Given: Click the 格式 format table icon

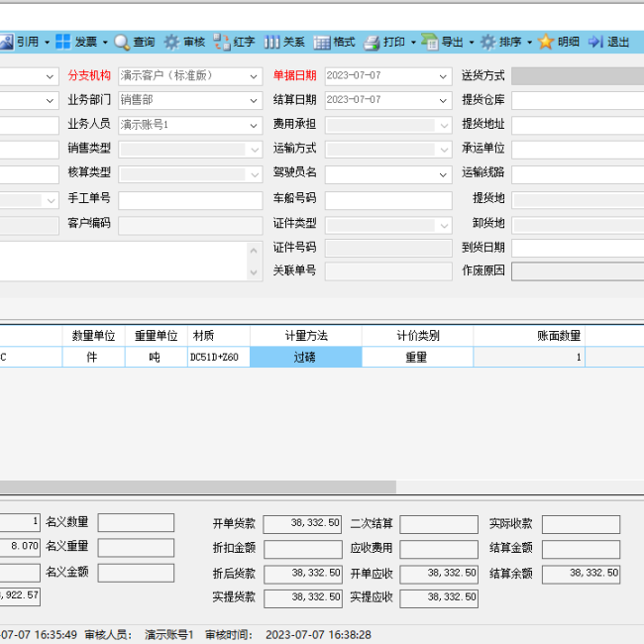Looking at the screenshot, I should tap(322, 42).
